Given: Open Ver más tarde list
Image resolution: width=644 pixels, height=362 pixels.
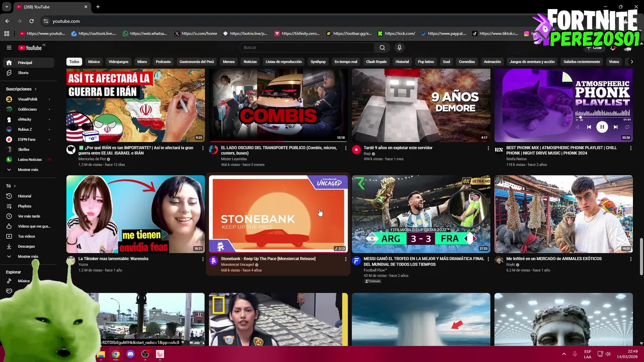Looking at the screenshot, I should pos(28,216).
